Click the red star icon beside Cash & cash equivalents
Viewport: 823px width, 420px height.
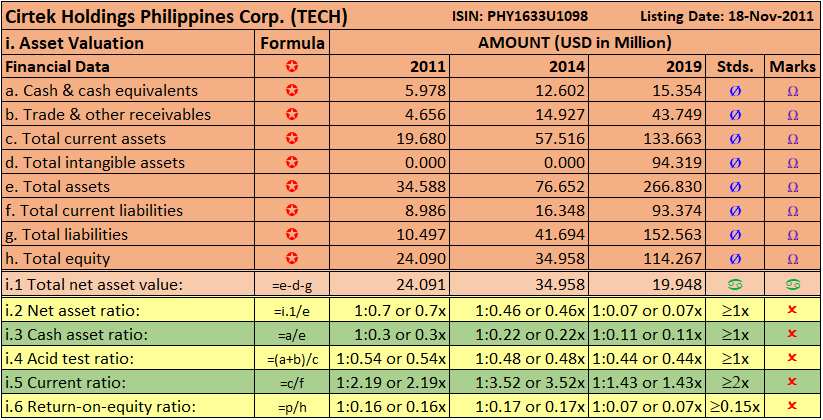[292, 90]
